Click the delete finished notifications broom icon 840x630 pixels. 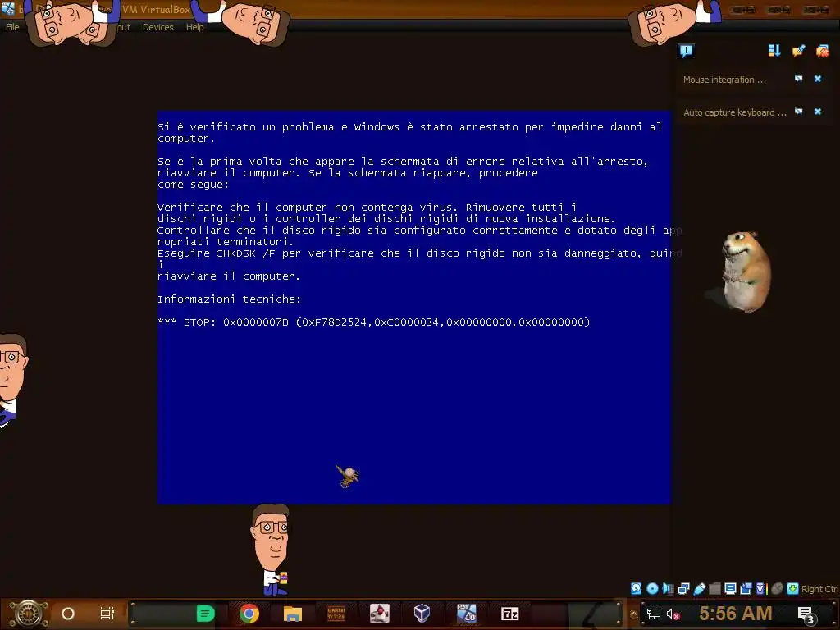798,51
